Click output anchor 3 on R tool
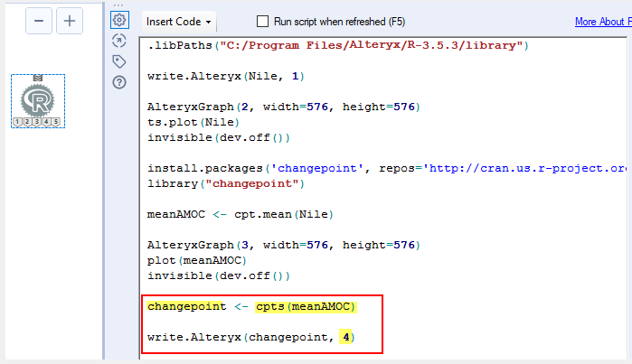Image resolution: width=632 pixels, height=364 pixels. click(37, 122)
